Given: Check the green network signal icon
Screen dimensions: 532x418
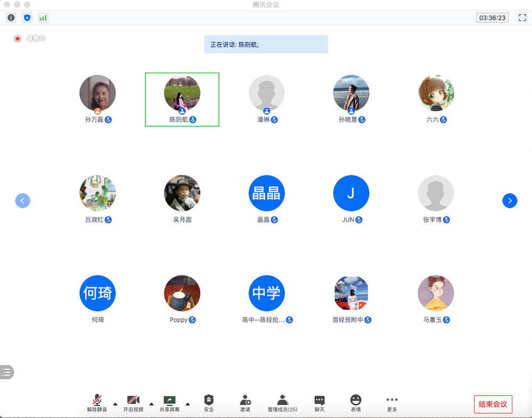Looking at the screenshot, I should tap(43, 18).
